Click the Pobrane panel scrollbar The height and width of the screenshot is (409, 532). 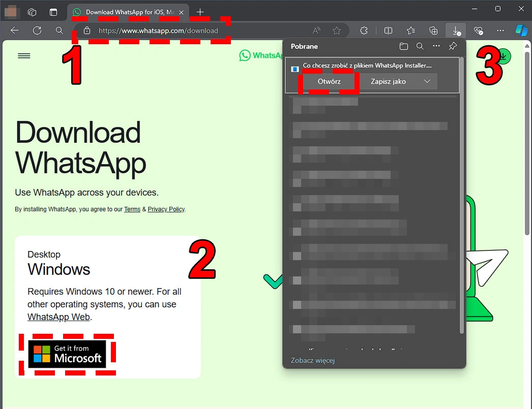[x=461, y=196]
